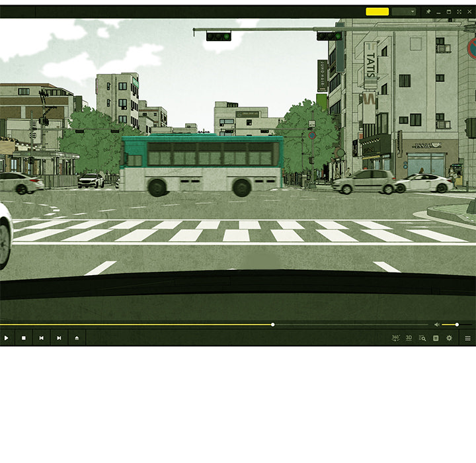The width and height of the screenshot is (476, 463).
Task: Start playback with the play button
Action: coord(7,338)
